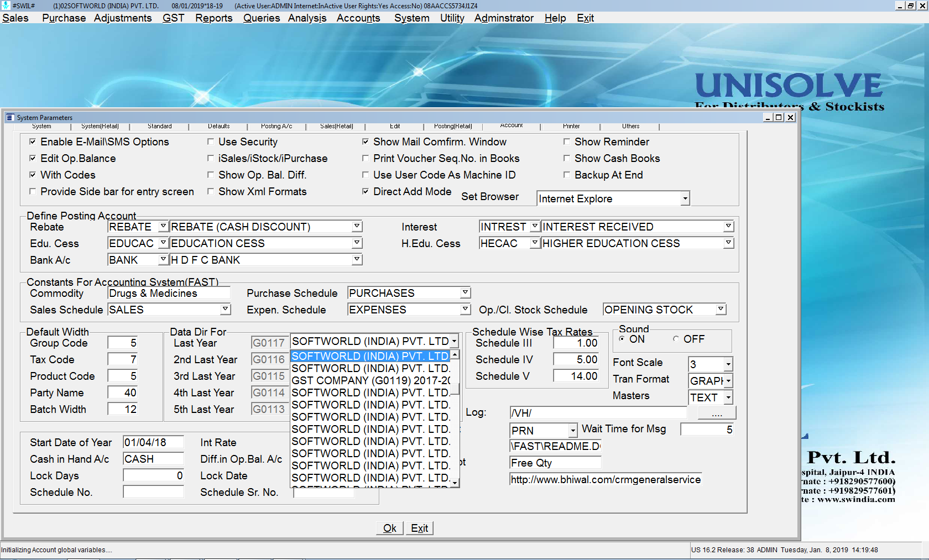Enable Provide Side bar for entry screen
The image size is (929, 560).
33,191
